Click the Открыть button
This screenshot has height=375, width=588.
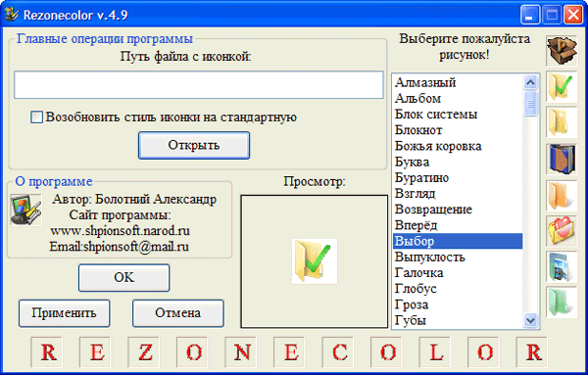click(194, 145)
